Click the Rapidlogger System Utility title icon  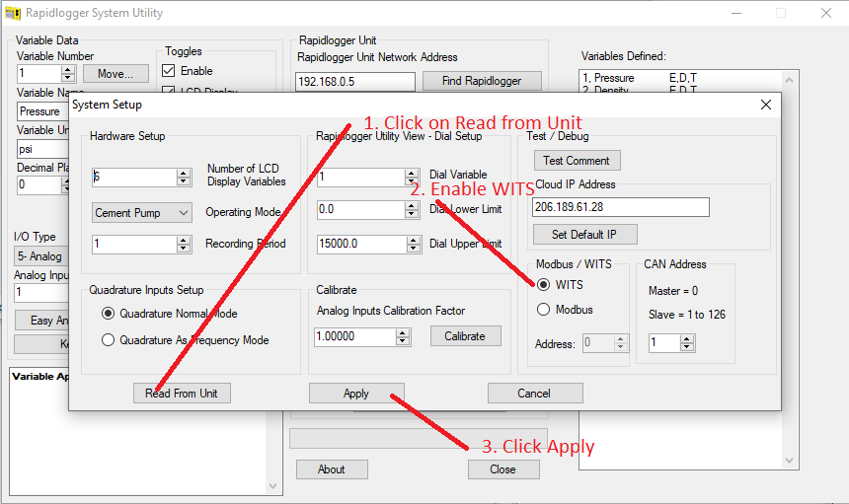pyautogui.click(x=12, y=13)
